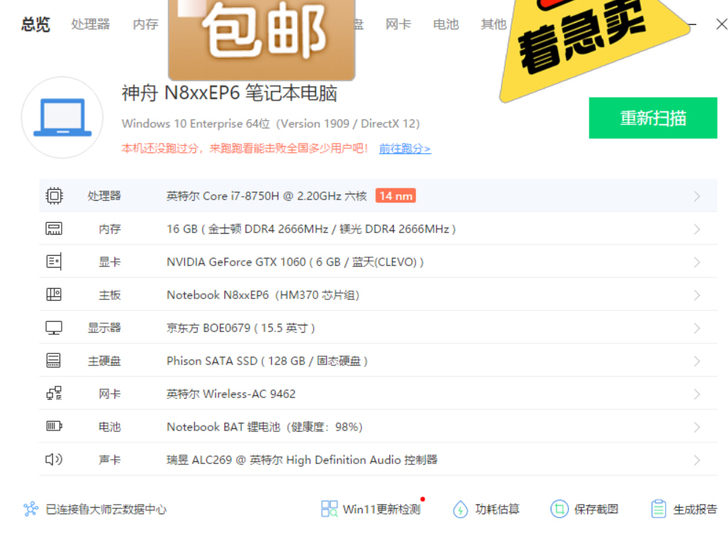The height and width of the screenshot is (533, 728).
Task: Click the network card icon
Action: (54, 394)
